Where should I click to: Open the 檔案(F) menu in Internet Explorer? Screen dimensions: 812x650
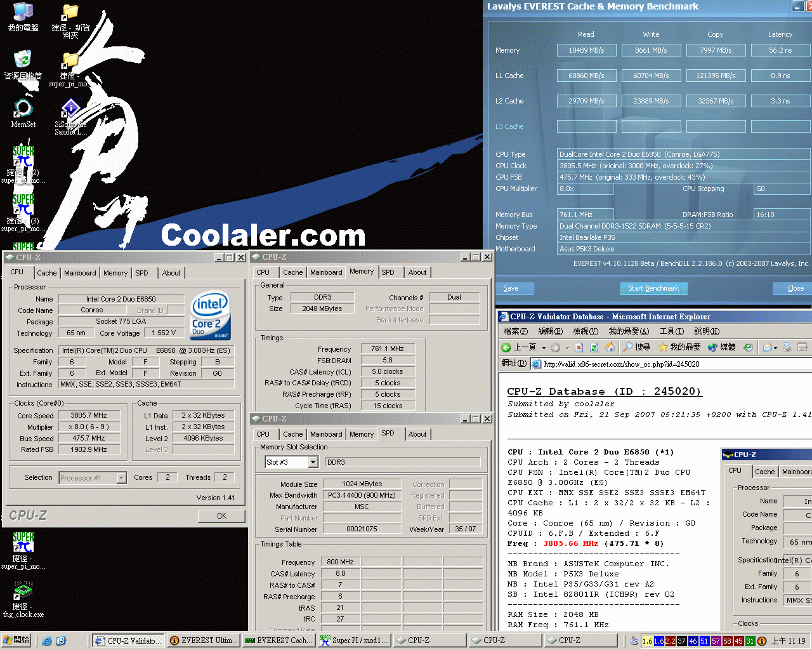(x=516, y=331)
